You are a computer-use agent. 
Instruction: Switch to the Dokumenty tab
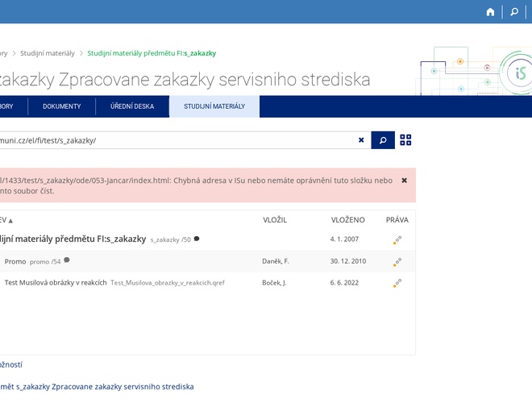pos(62,106)
